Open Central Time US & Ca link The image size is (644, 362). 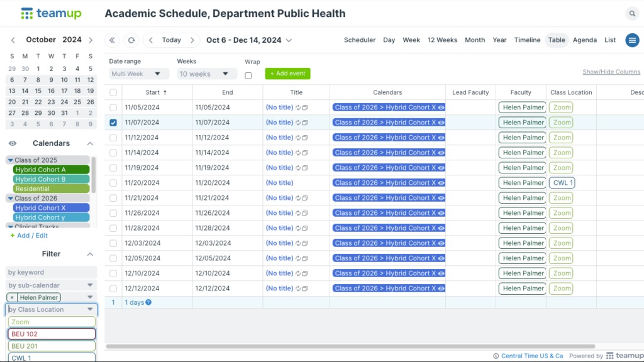click(532, 356)
